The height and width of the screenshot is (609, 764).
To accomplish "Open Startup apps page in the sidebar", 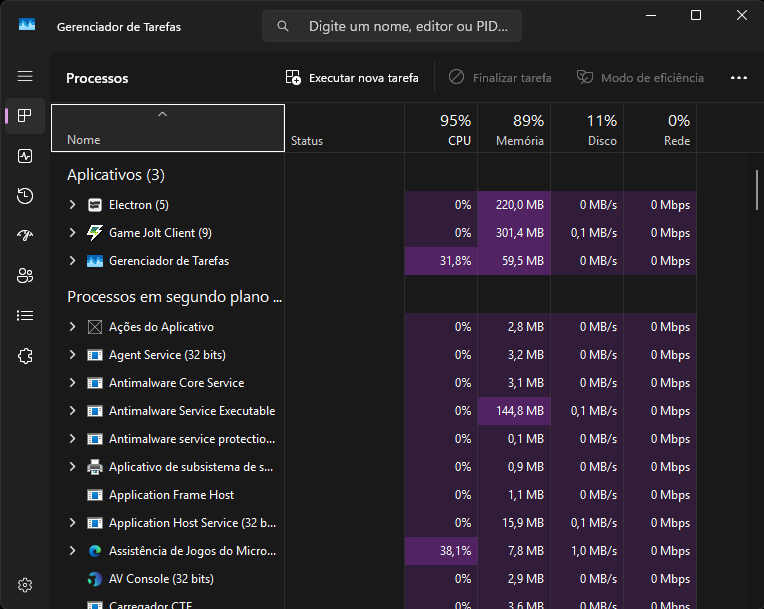I will [25, 236].
